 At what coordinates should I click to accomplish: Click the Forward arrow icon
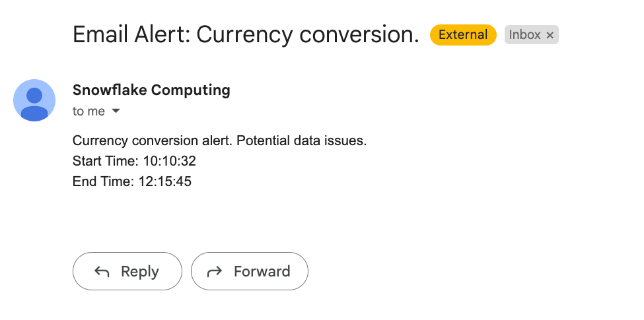pyautogui.click(x=215, y=271)
